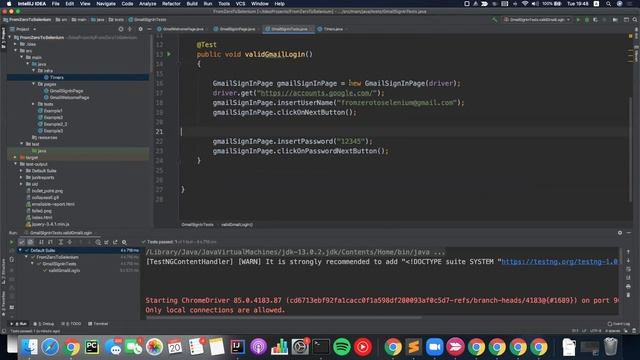Collapse the infra folder
The width and height of the screenshot is (640, 360).
pyautogui.click(x=33, y=71)
